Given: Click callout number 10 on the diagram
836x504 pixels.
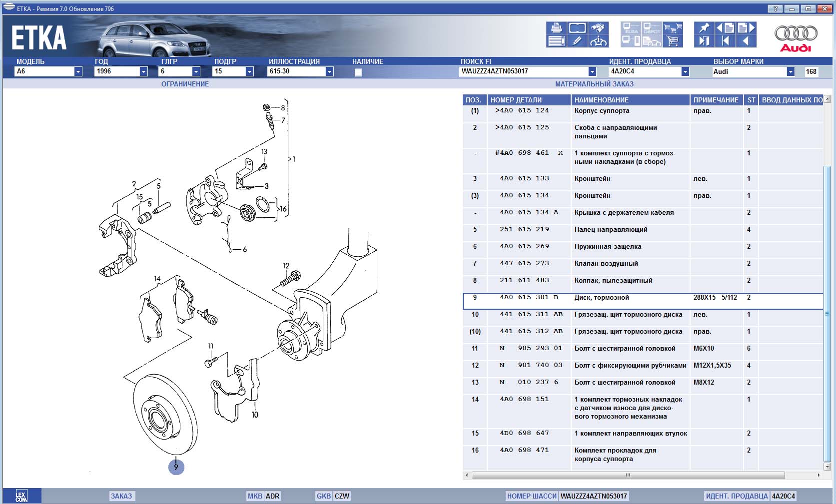Looking at the screenshot, I should point(255,415).
